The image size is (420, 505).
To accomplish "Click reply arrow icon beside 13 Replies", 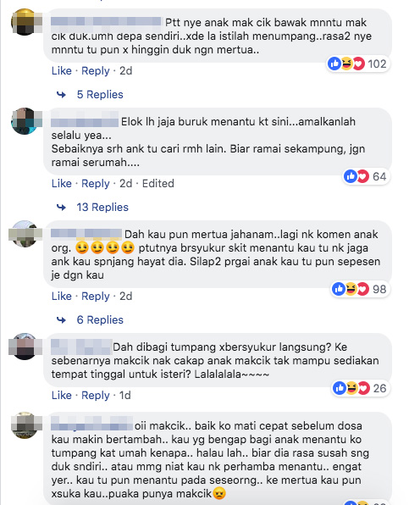I will (61, 208).
